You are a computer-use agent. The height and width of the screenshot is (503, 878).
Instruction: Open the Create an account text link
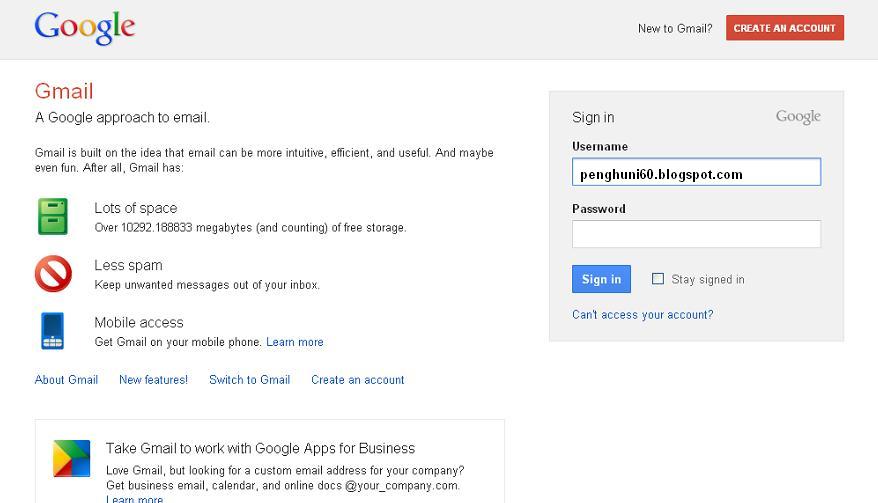[x=357, y=380]
